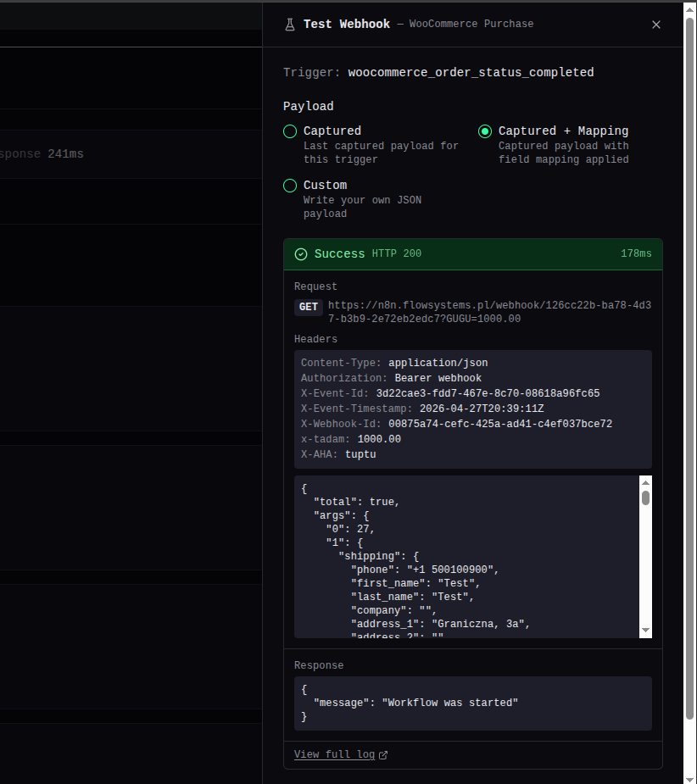Click the "company" JSON line

click(x=393, y=610)
